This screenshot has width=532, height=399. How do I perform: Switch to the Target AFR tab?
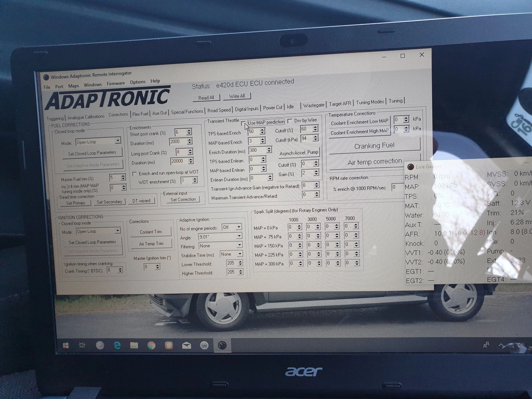tap(340, 104)
